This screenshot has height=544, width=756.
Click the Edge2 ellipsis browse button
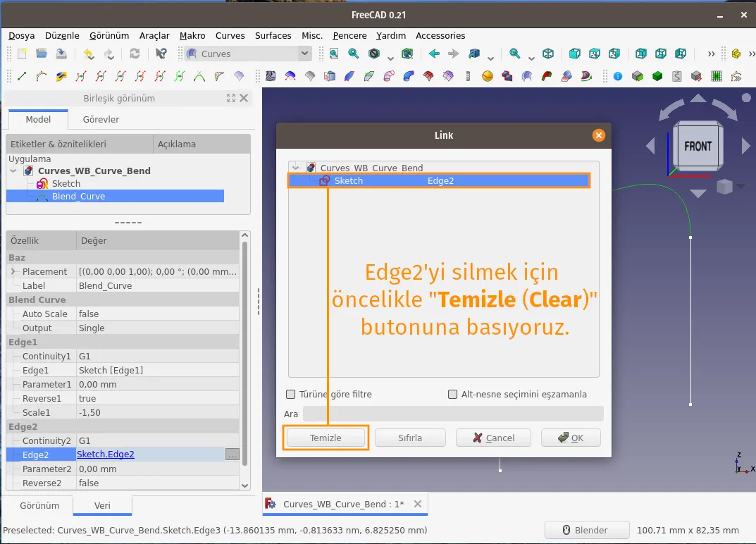(x=233, y=455)
